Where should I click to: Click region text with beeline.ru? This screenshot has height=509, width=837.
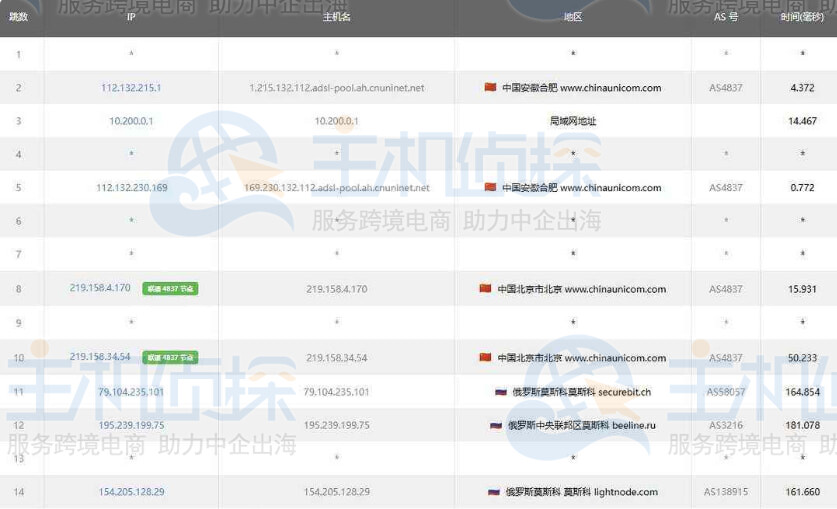(581, 425)
